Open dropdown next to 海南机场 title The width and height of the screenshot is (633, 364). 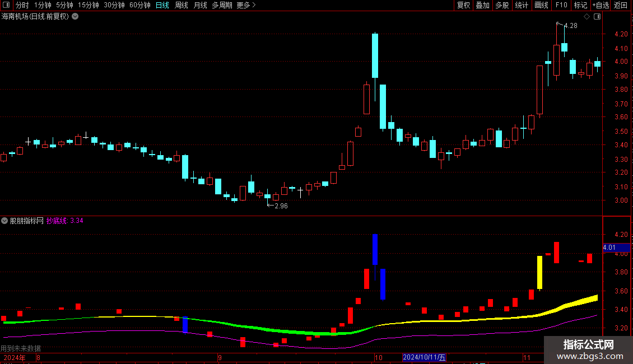click(x=75, y=17)
